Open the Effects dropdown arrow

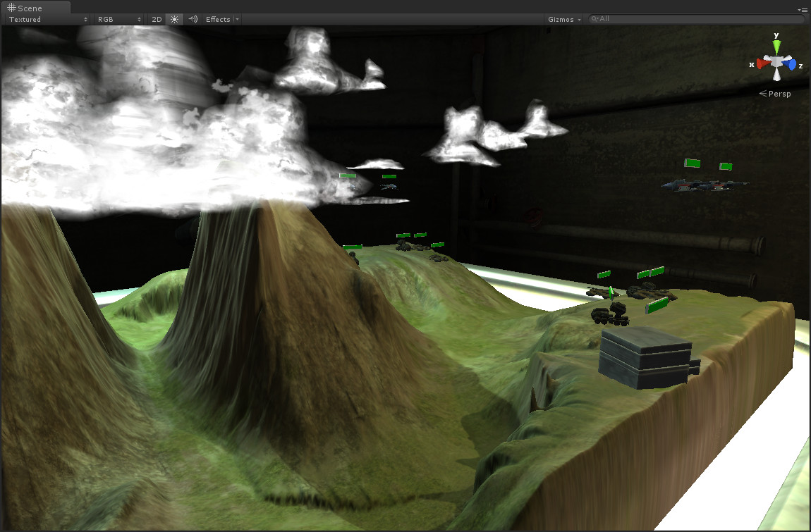click(x=236, y=19)
